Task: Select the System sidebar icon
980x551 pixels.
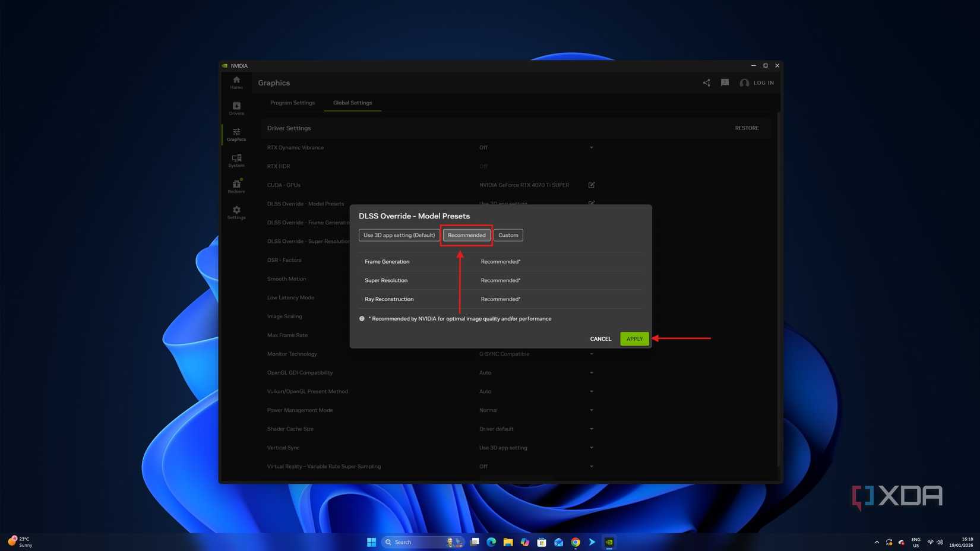Action: point(236,160)
